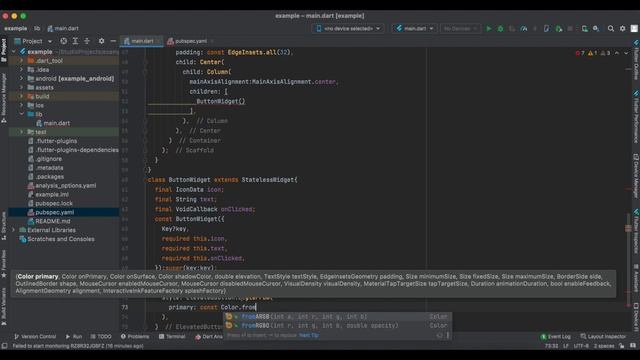Image resolution: width=640 pixels, height=360 pixels.
Task: Go to previous highlighted error arrow
Action: [617, 53]
